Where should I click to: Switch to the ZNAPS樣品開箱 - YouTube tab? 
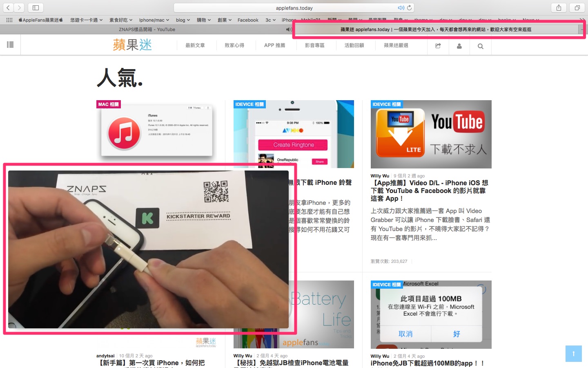pos(147,29)
